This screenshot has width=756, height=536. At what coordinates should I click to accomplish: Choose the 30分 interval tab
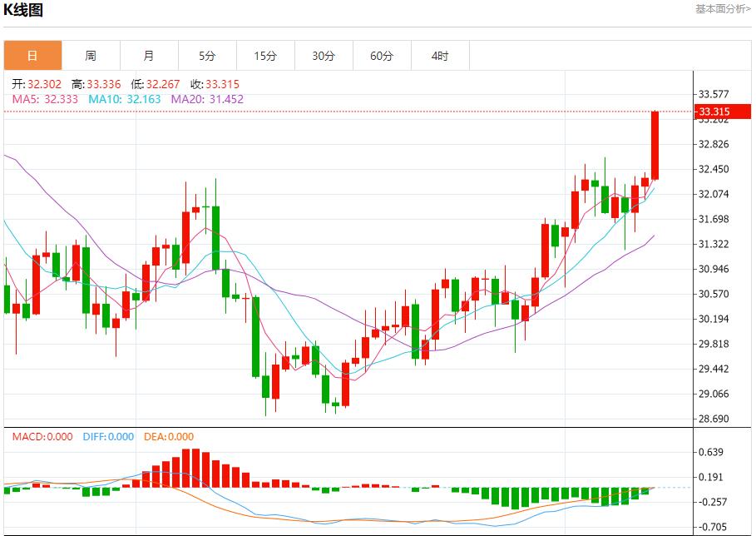(324, 56)
